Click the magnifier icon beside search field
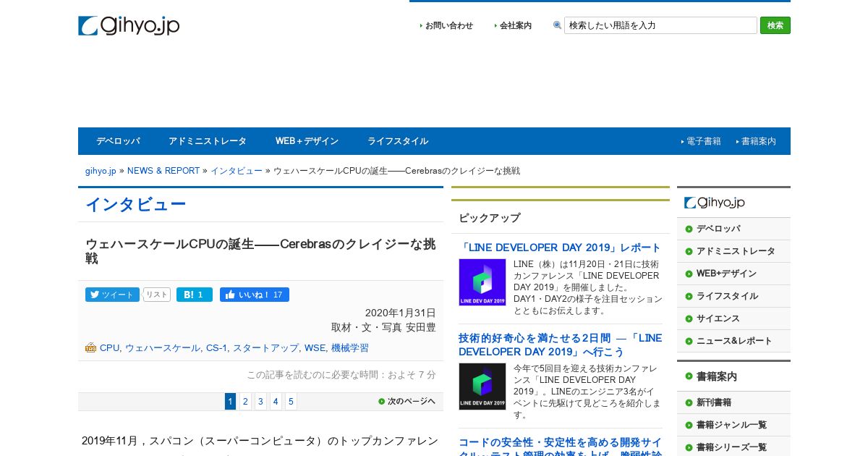The height and width of the screenshot is (456, 868). coord(557,25)
